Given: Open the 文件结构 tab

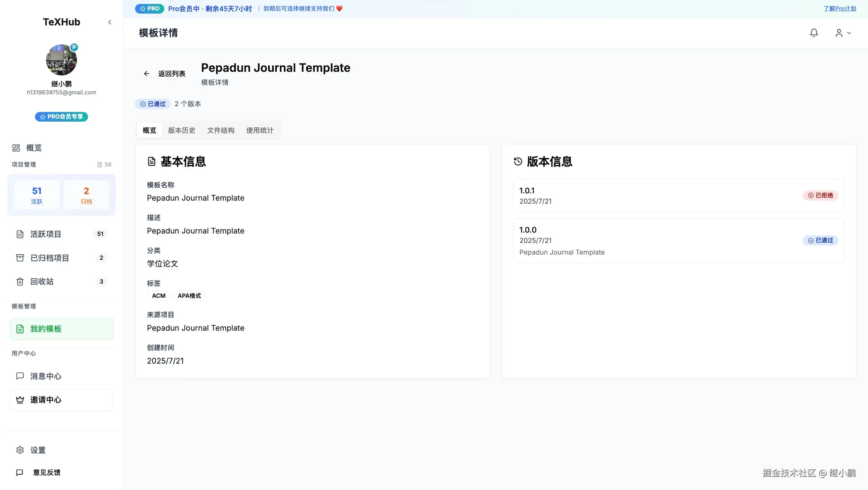Looking at the screenshot, I should [x=221, y=130].
